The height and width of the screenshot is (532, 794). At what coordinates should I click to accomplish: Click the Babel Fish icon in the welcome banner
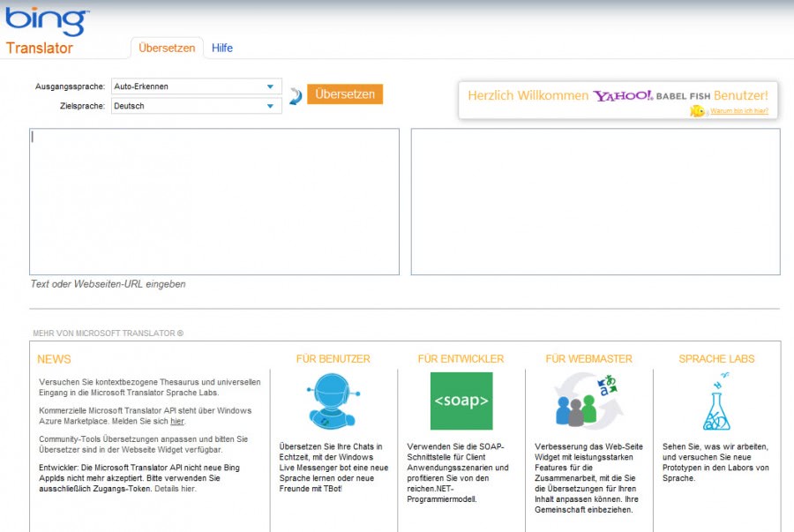pyautogui.click(x=698, y=109)
